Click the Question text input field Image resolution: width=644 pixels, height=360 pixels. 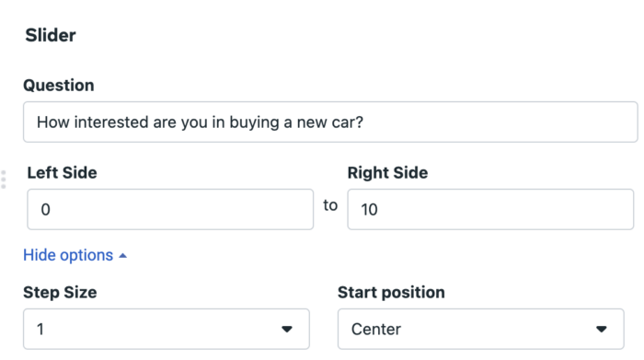(330, 122)
